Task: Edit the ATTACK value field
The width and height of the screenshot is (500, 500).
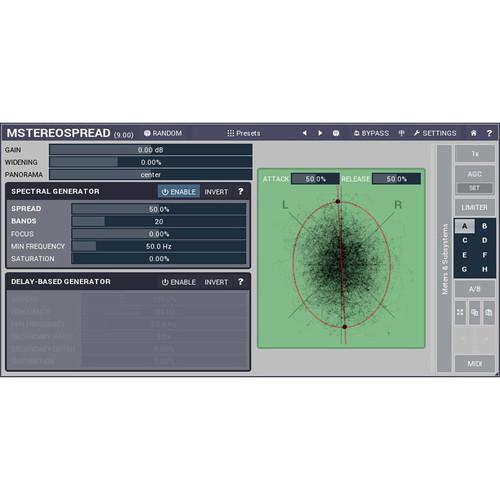Action: point(315,179)
